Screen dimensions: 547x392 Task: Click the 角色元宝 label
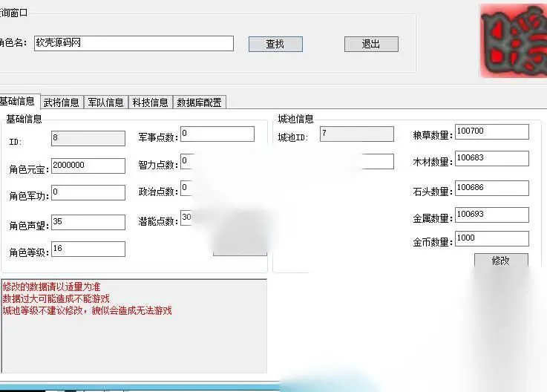[29, 170]
